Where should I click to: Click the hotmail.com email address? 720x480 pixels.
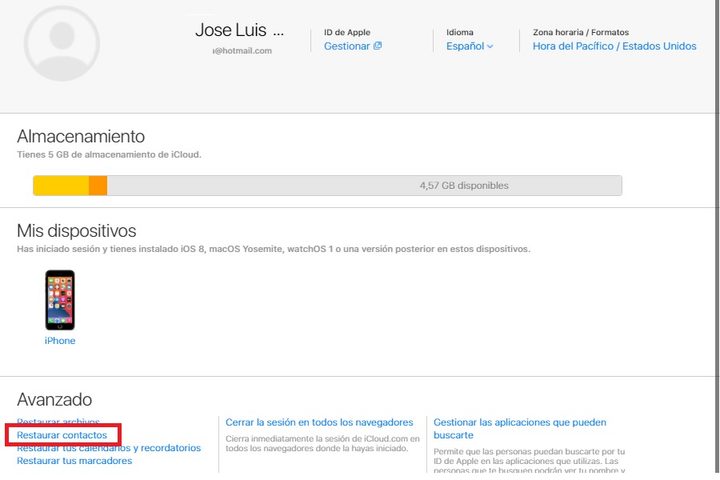[x=242, y=51]
